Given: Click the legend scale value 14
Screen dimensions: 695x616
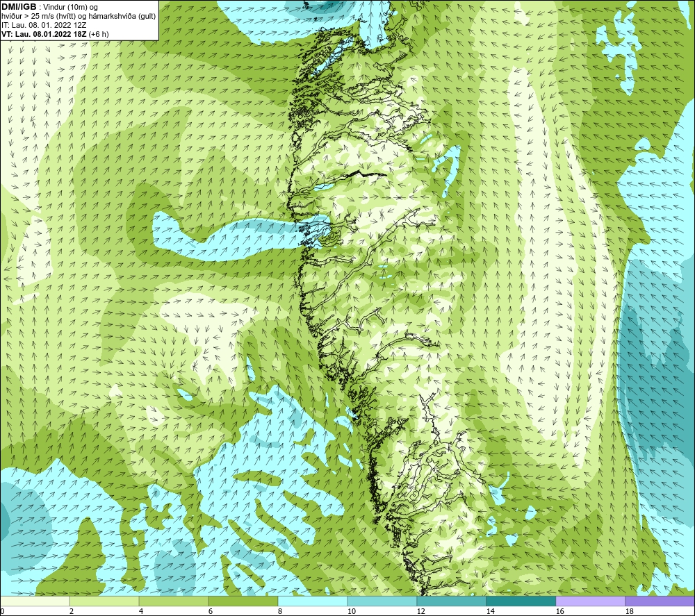Looking at the screenshot, I should click(x=490, y=612).
